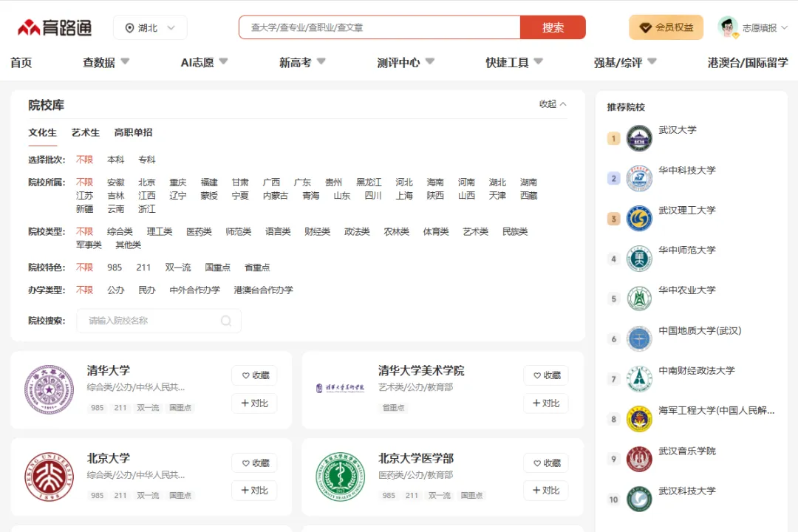Open 清华大学 logo emblem
Viewport: 798px width, 532px height.
pos(50,389)
